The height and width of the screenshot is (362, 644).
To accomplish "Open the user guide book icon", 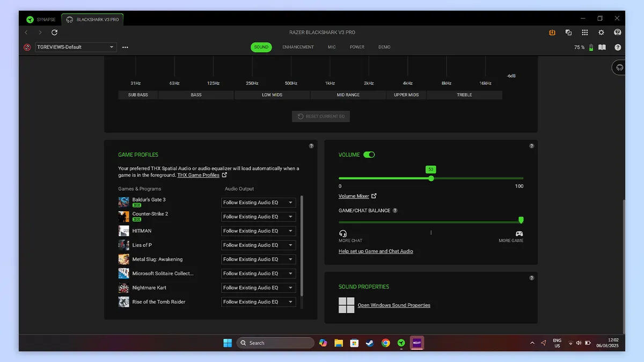I will (x=602, y=47).
